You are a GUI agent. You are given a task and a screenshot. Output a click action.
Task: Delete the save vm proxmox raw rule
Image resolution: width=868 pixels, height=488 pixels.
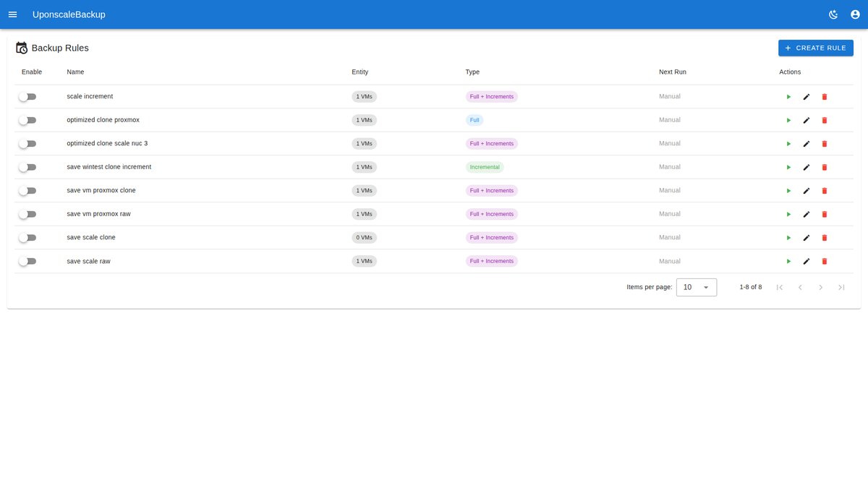(825, 214)
